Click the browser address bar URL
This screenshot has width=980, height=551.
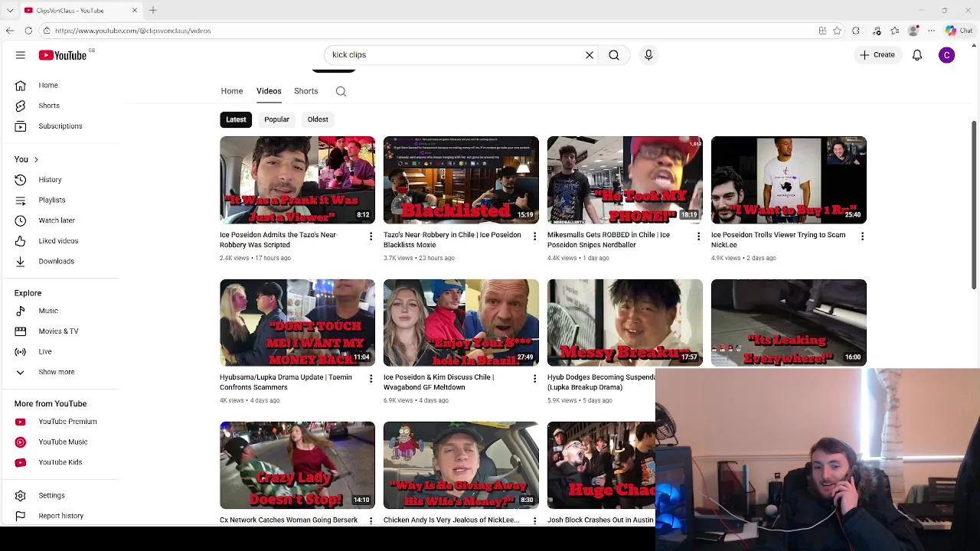tap(132, 31)
